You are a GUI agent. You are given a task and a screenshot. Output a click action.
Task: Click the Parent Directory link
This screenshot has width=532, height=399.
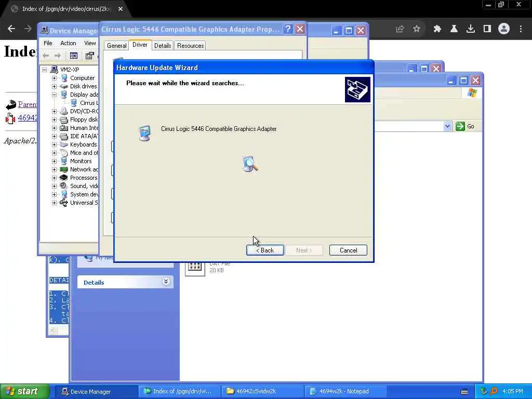click(x=28, y=104)
